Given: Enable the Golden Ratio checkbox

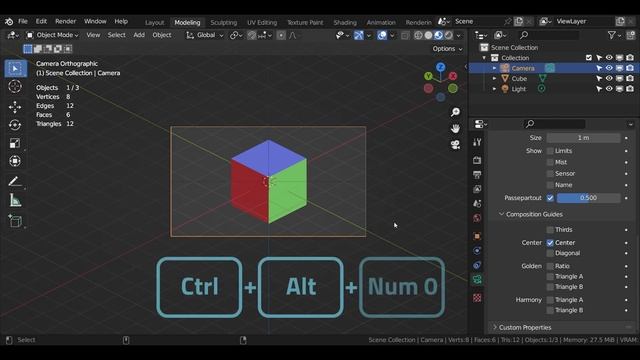Looking at the screenshot, I should point(550,266).
